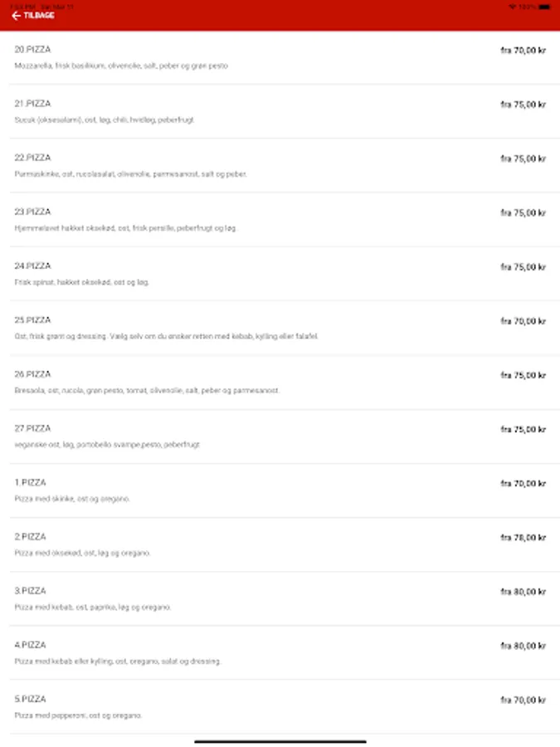
Task: Tap the back arrow icon
Action: (16, 16)
